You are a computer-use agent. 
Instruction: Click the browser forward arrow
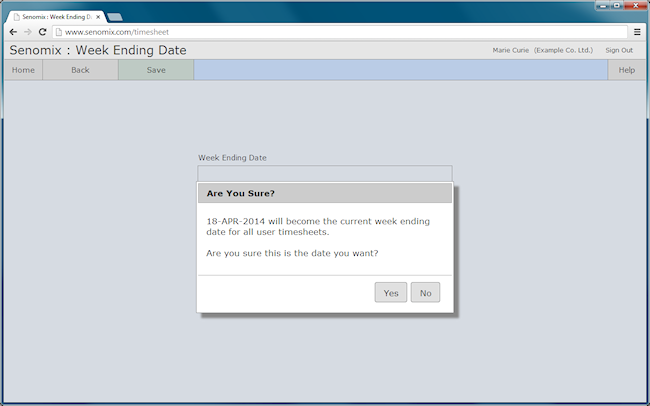[x=27, y=32]
